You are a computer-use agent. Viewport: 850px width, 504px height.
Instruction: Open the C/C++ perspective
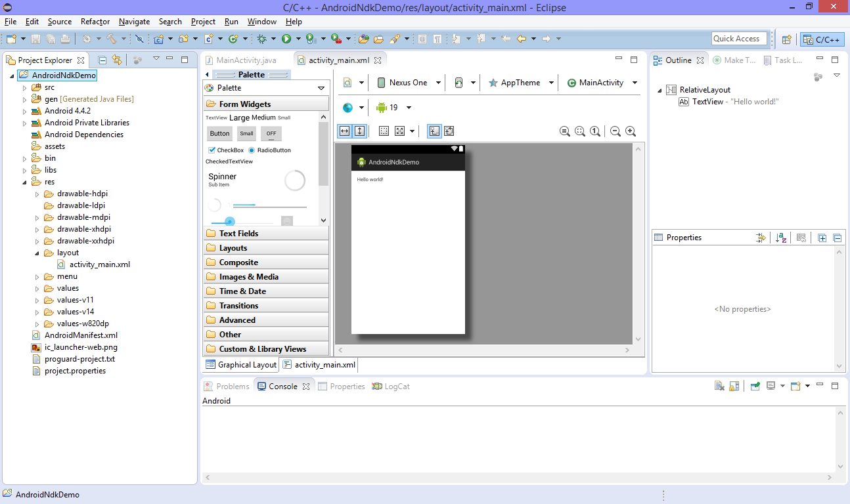[x=822, y=39]
